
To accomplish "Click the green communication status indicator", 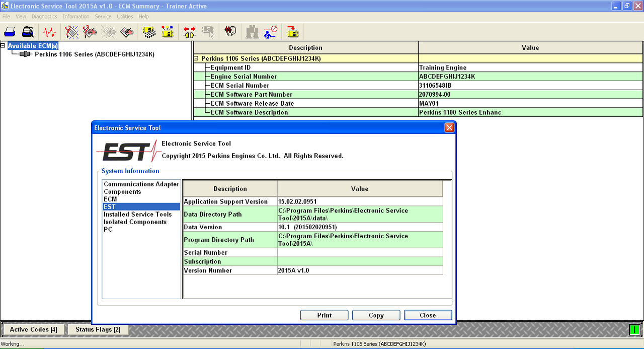I will pyautogui.click(x=634, y=330).
